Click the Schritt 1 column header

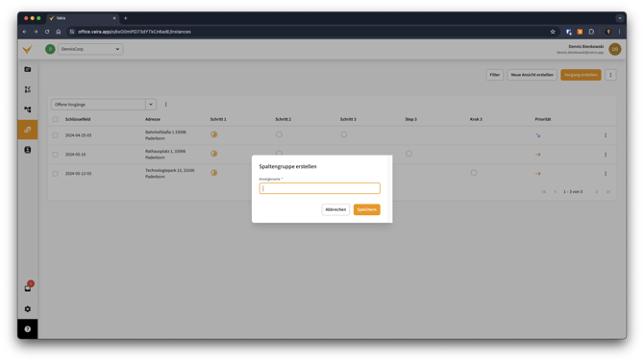click(x=218, y=119)
